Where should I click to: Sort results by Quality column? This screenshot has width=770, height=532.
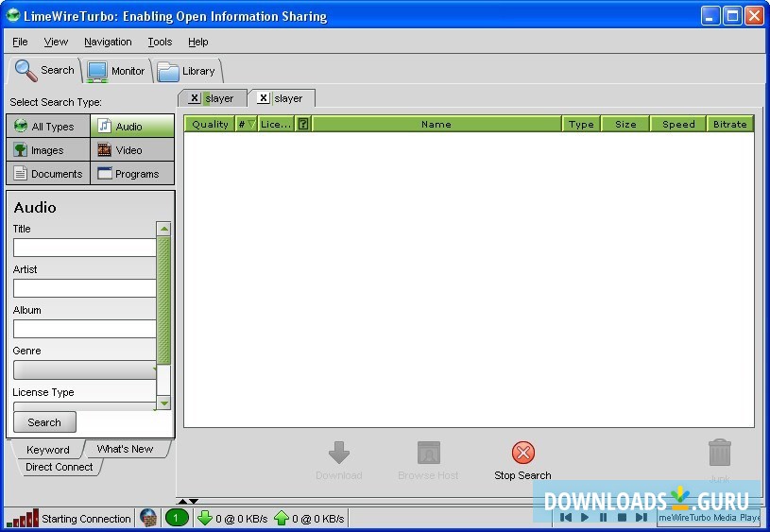click(210, 125)
